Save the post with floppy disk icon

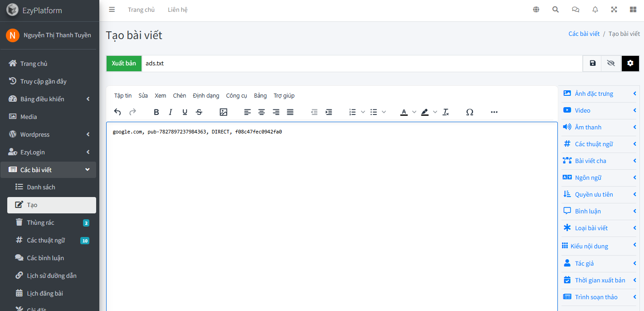pyautogui.click(x=592, y=64)
